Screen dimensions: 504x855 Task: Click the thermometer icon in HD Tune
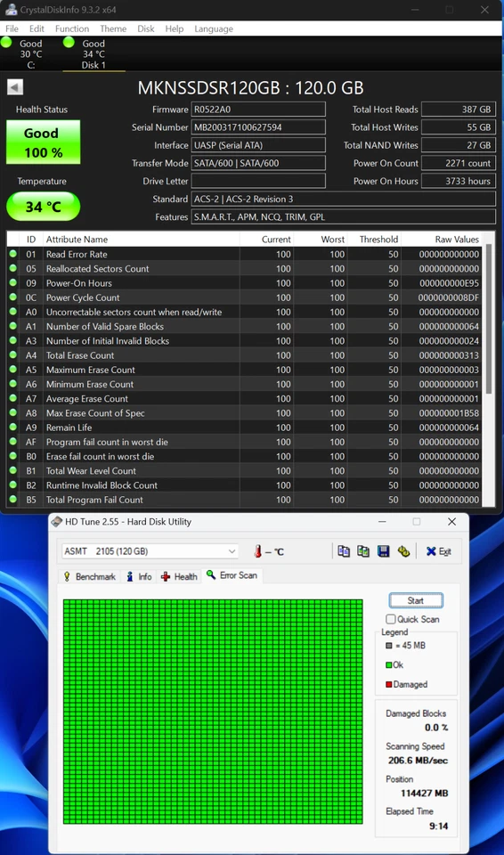point(258,550)
